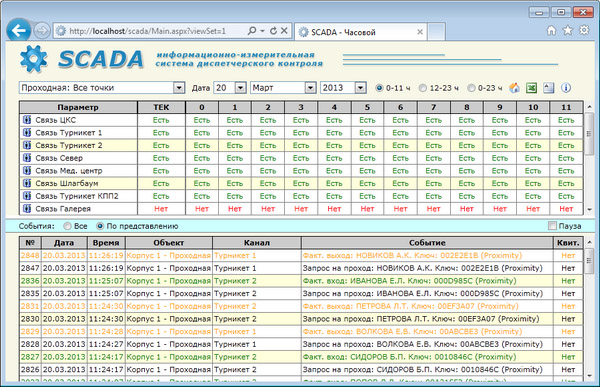Select the 0-11 ч time range
600x387 pixels.
click(379, 88)
